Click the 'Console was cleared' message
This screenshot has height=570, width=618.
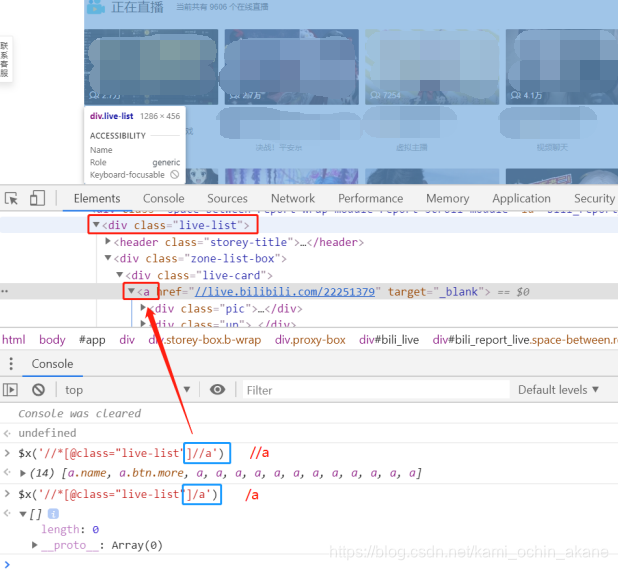tap(79, 413)
